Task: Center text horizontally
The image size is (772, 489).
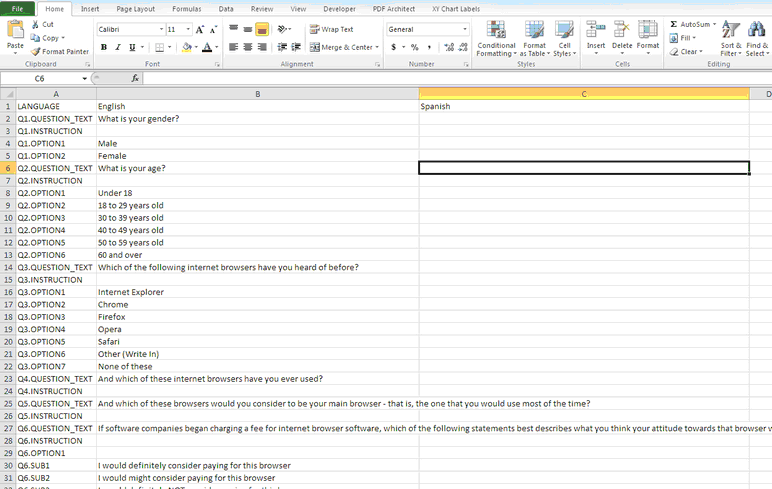Action: pos(248,47)
